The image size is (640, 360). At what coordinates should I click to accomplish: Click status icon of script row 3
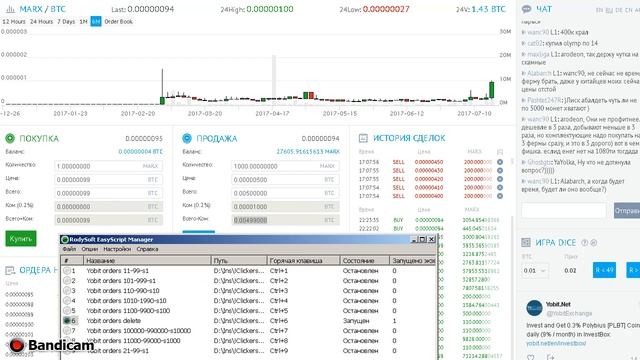click(x=67, y=291)
